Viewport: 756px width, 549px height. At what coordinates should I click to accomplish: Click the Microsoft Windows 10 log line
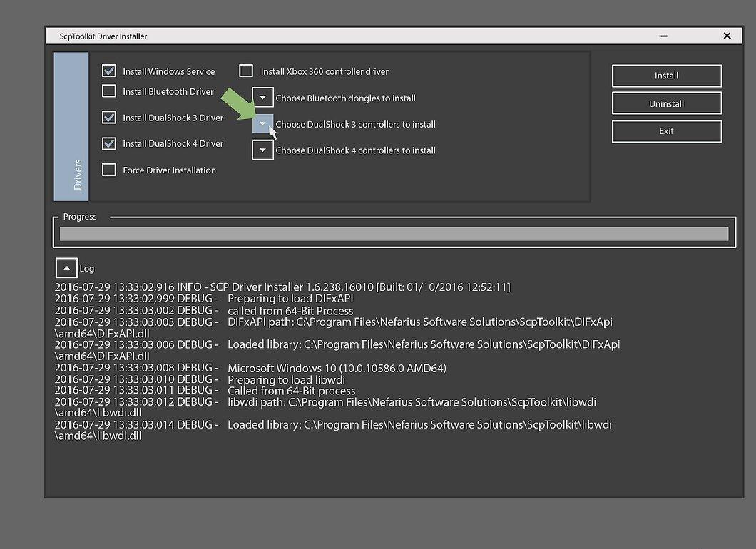[x=250, y=368]
